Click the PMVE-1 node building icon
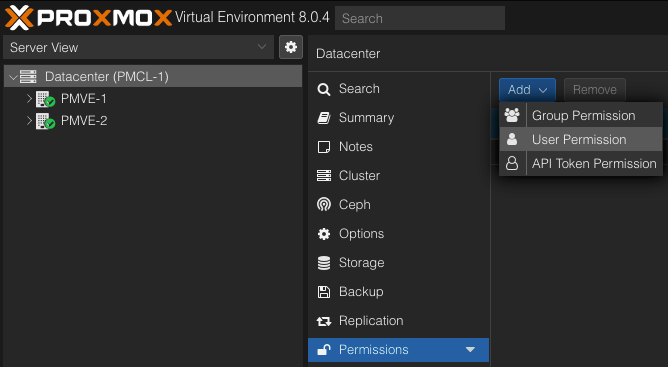 [x=45, y=99]
